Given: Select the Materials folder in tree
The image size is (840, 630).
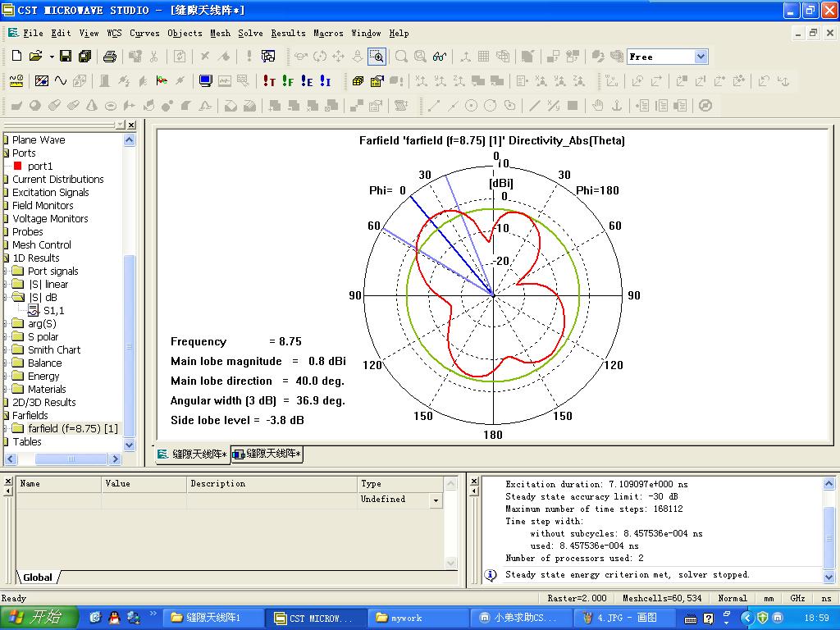Looking at the screenshot, I should pos(47,390).
